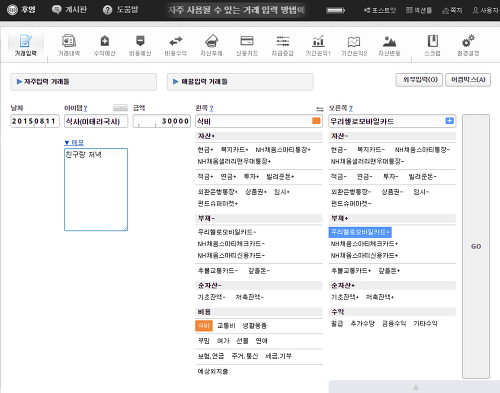Open the 쪽지 messages item
This screenshot has width=500, height=393.
pos(452,10)
